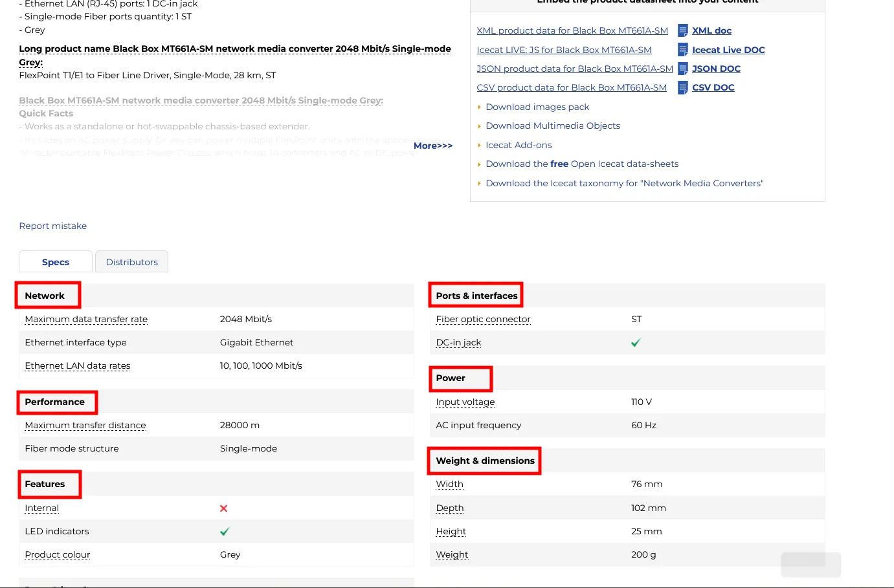Click the document icon beside XML doc
This screenshot has width=894, height=588.
point(682,30)
